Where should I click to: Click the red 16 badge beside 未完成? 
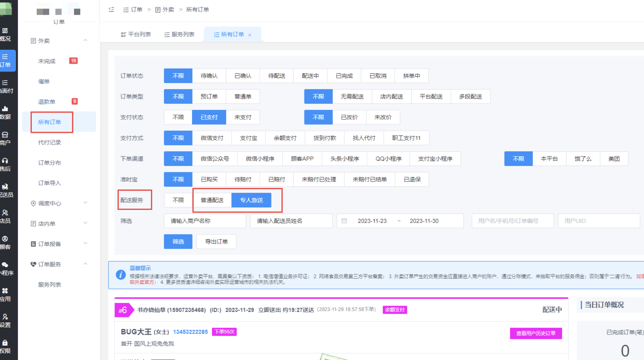tap(73, 61)
